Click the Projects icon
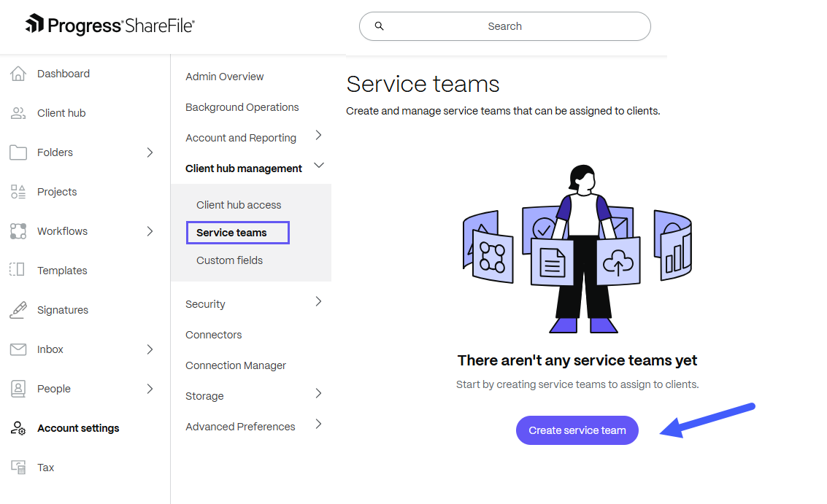The image size is (827, 504). pyautogui.click(x=18, y=191)
